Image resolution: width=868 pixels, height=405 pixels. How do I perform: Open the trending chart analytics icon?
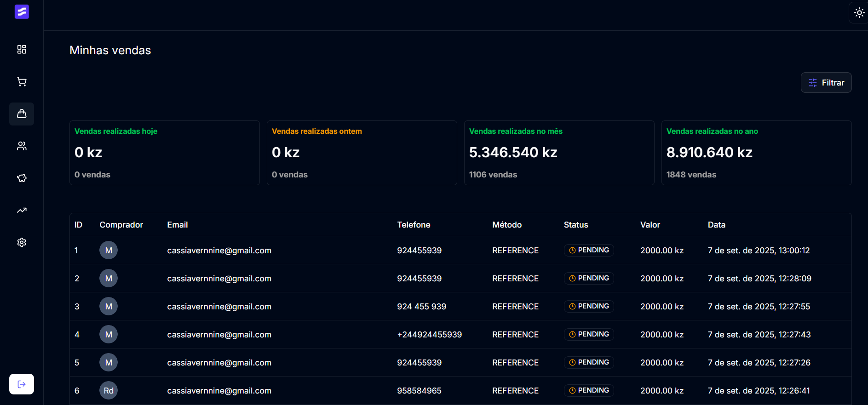[x=22, y=210]
